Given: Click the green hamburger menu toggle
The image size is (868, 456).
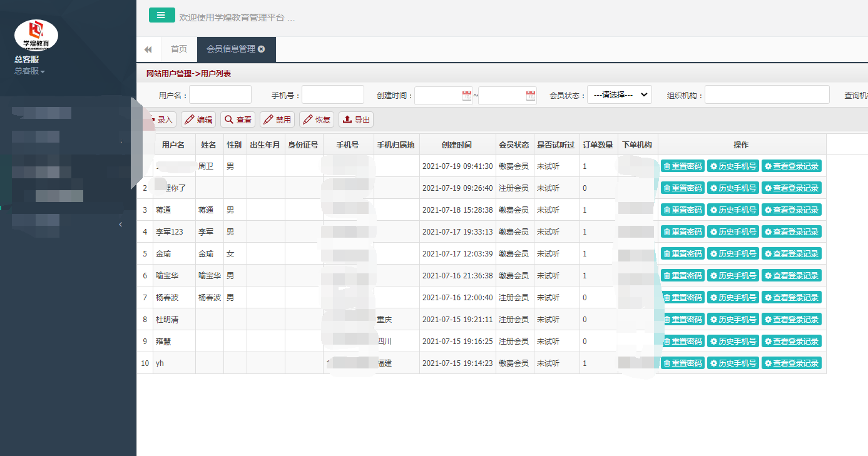Looking at the screenshot, I should click(161, 16).
